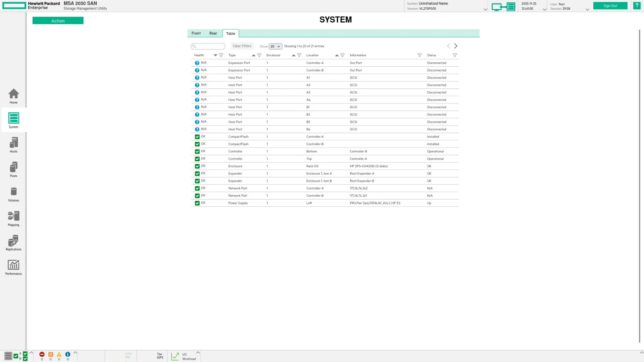Sort table by Enclosure column arrow
This screenshot has height=362, width=644.
coord(293,56)
